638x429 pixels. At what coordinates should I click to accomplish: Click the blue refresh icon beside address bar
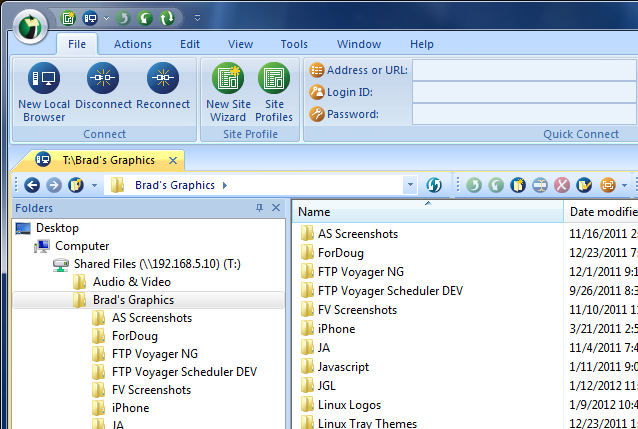pyautogui.click(x=434, y=185)
